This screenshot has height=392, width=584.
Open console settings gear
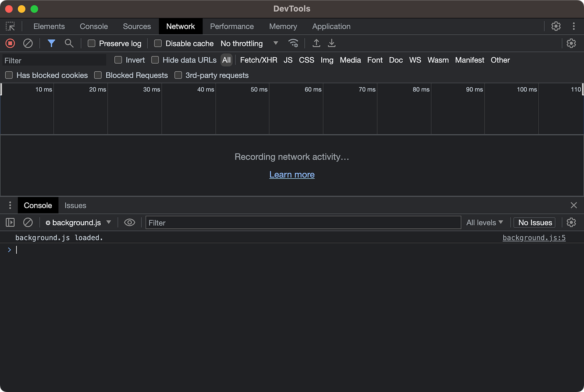click(571, 222)
